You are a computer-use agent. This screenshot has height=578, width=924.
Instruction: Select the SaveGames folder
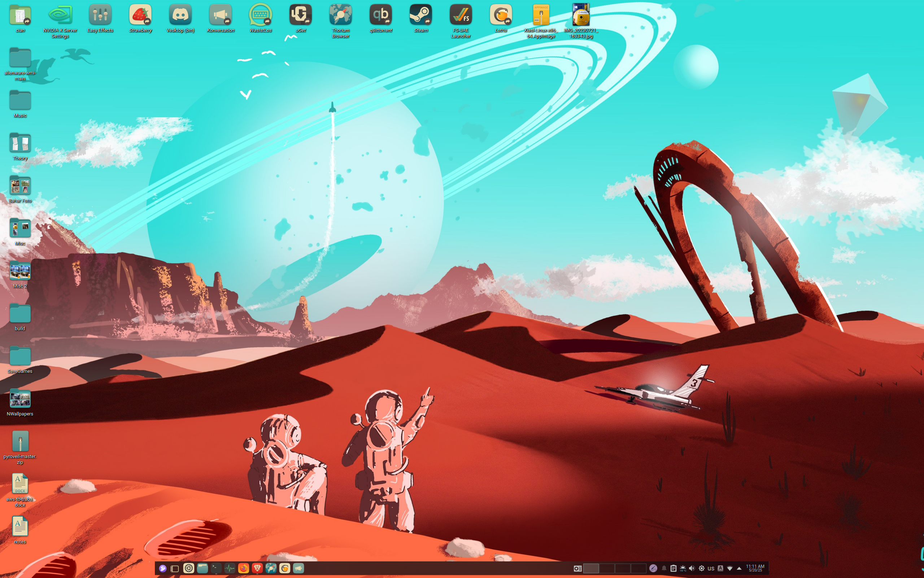coord(20,359)
